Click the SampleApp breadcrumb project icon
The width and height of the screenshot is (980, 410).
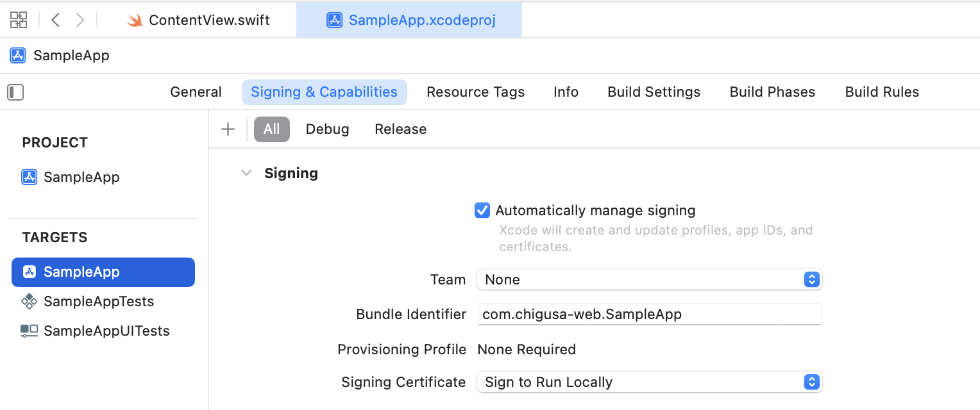[x=18, y=56]
